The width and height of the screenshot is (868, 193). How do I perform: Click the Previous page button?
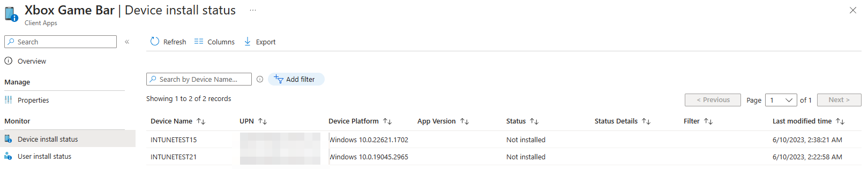click(713, 100)
